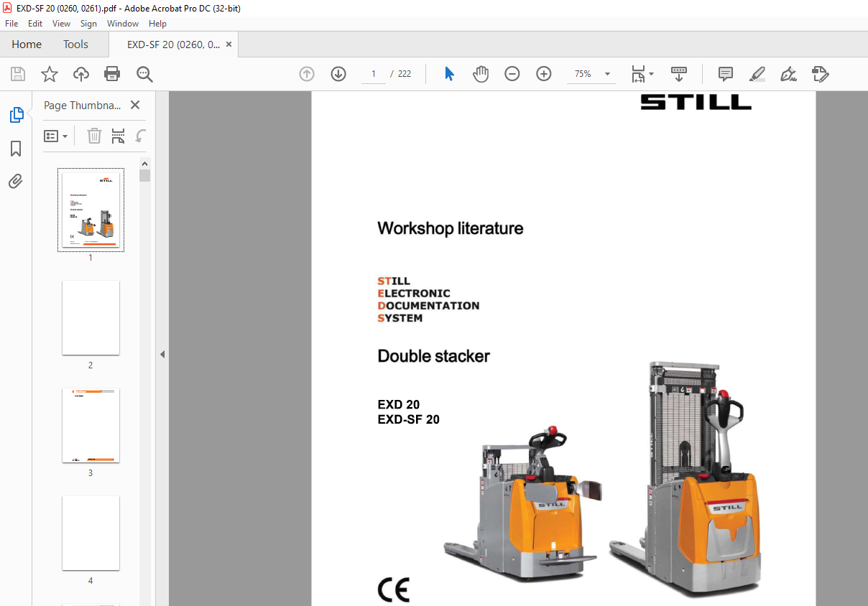Add a comment note icon
This screenshot has width=868, height=606.
pyautogui.click(x=726, y=74)
